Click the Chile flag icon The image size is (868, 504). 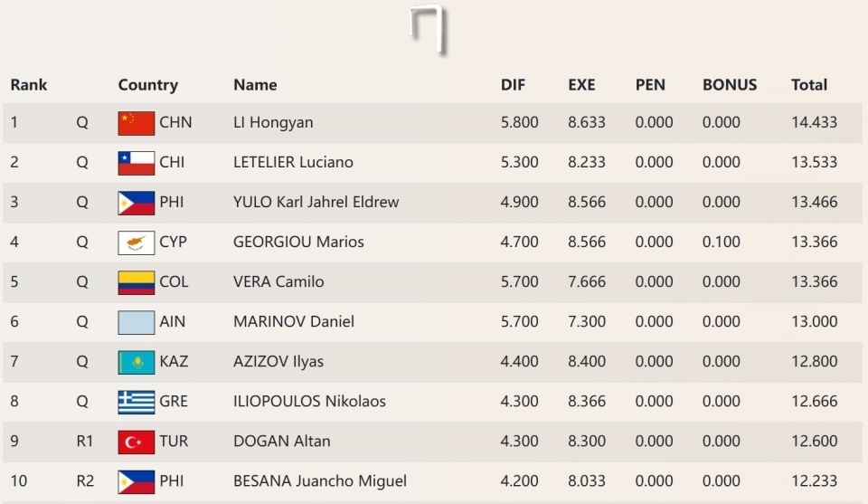click(x=136, y=163)
